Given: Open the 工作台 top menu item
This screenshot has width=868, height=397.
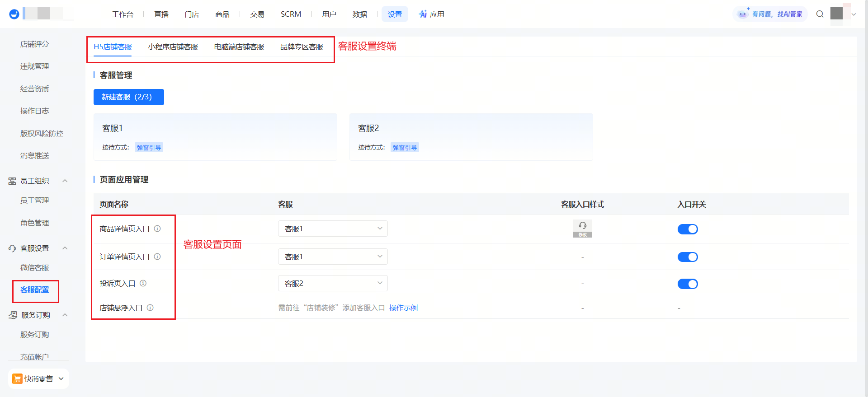Looking at the screenshot, I should (123, 14).
